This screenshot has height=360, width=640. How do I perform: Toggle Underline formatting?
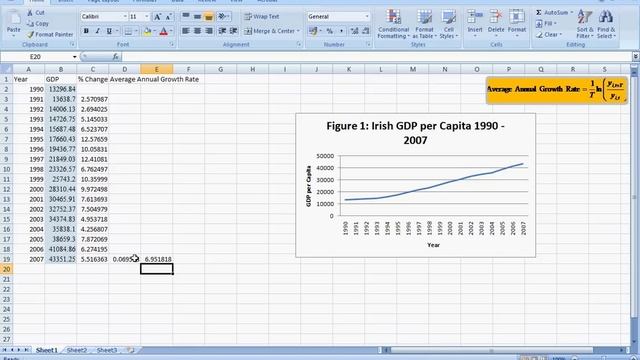click(109, 31)
